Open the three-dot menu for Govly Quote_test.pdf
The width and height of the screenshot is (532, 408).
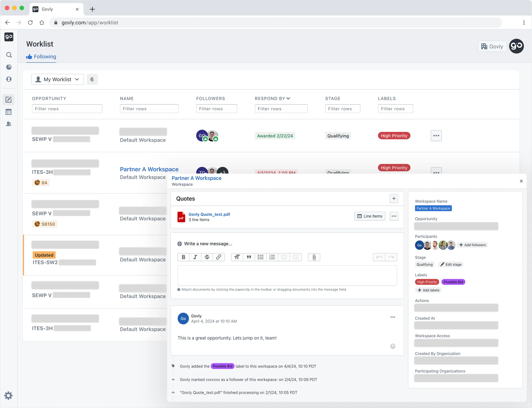click(394, 216)
